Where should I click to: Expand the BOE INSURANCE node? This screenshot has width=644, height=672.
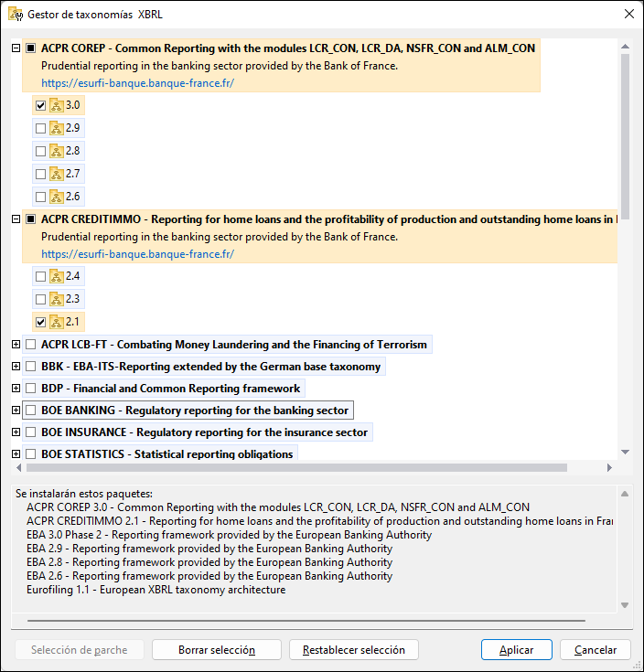[x=16, y=432]
